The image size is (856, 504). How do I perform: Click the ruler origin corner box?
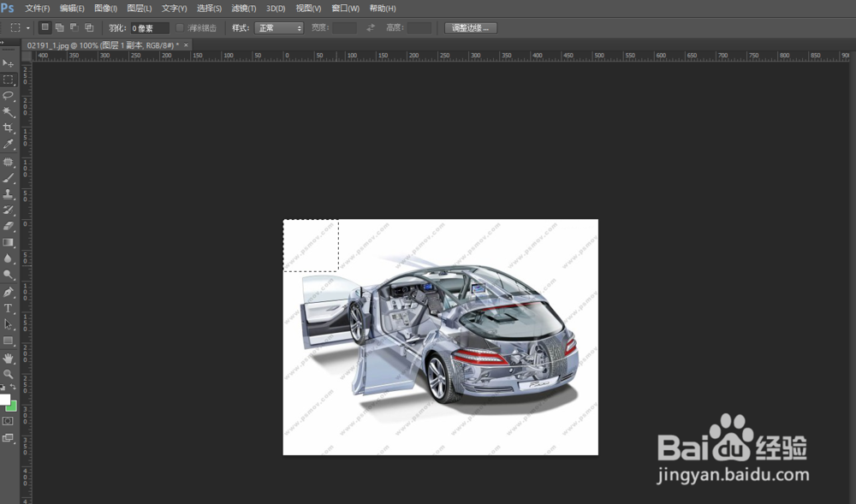click(x=27, y=56)
